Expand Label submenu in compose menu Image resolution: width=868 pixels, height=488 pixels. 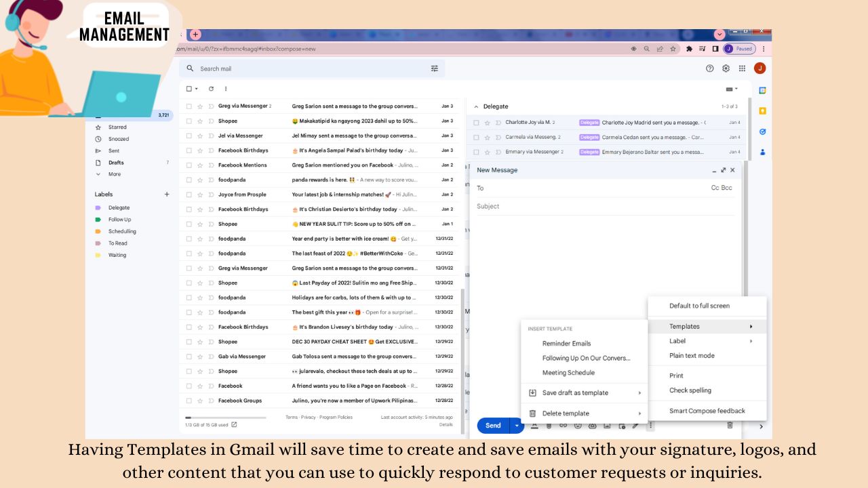751,341
